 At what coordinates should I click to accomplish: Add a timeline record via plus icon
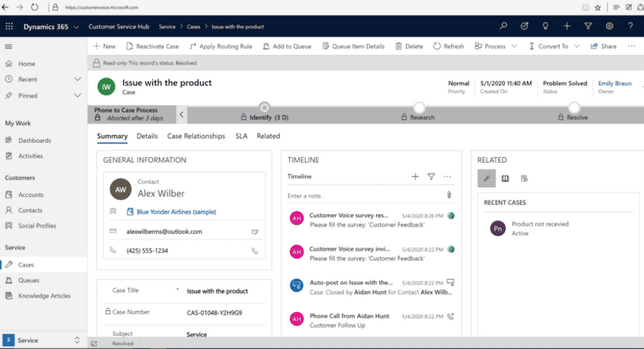pyautogui.click(x=415, y=177)
